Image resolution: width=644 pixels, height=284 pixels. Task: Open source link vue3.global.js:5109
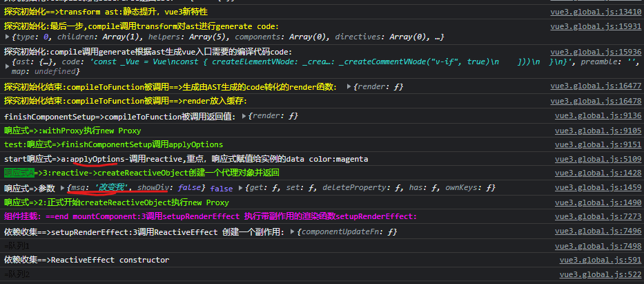(598, 159)
